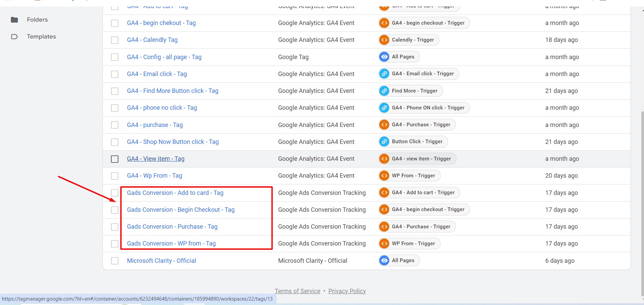This screenshot has width=644, height=305.
Task: Open Microsoft Clarity - Official tag
Action: pos(161,261)
